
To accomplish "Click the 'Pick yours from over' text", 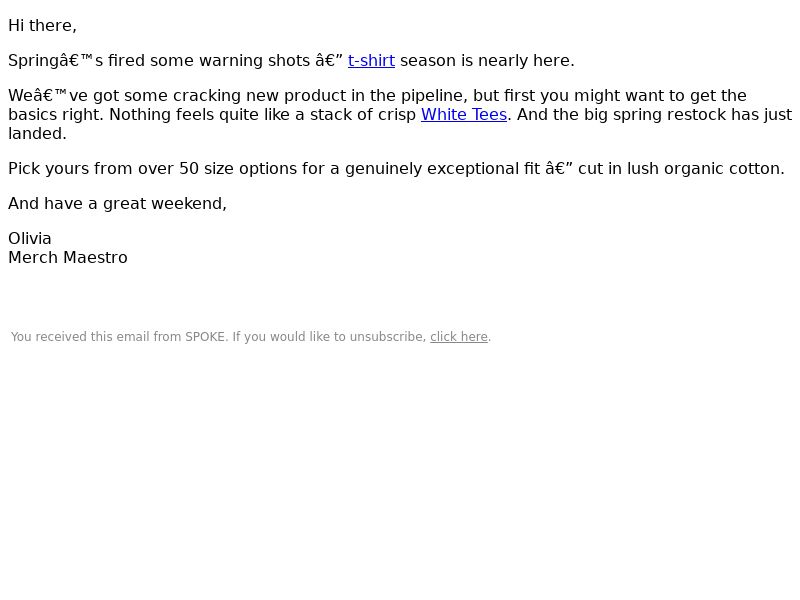I will click(91, 169).
